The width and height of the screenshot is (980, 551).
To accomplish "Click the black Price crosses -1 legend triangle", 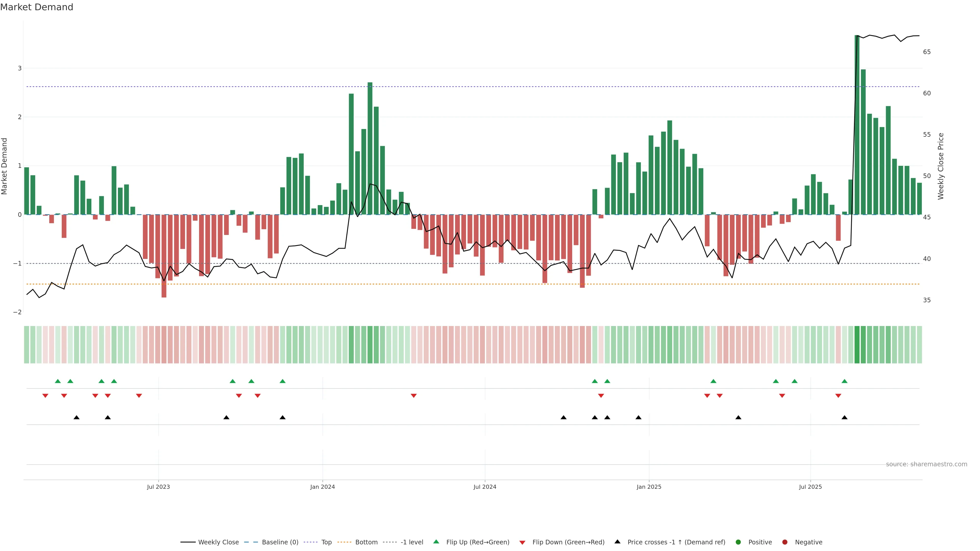I will click(617, 542).
